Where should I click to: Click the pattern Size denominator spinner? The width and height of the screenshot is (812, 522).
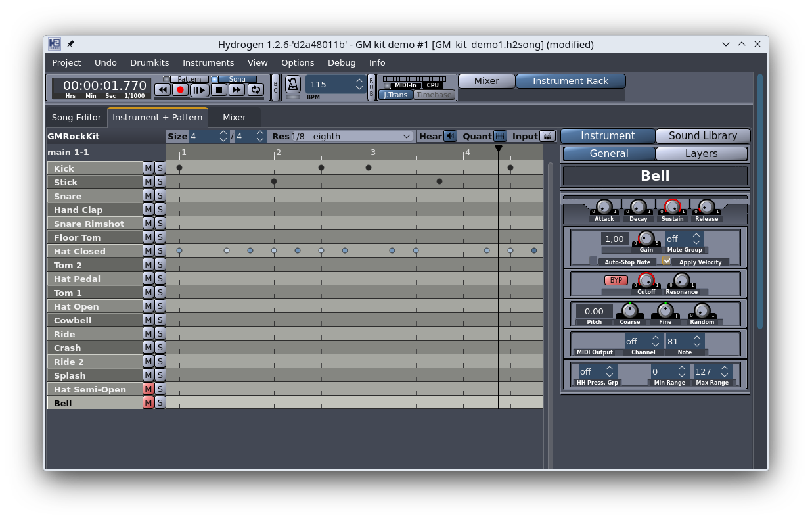click(250, 136)
